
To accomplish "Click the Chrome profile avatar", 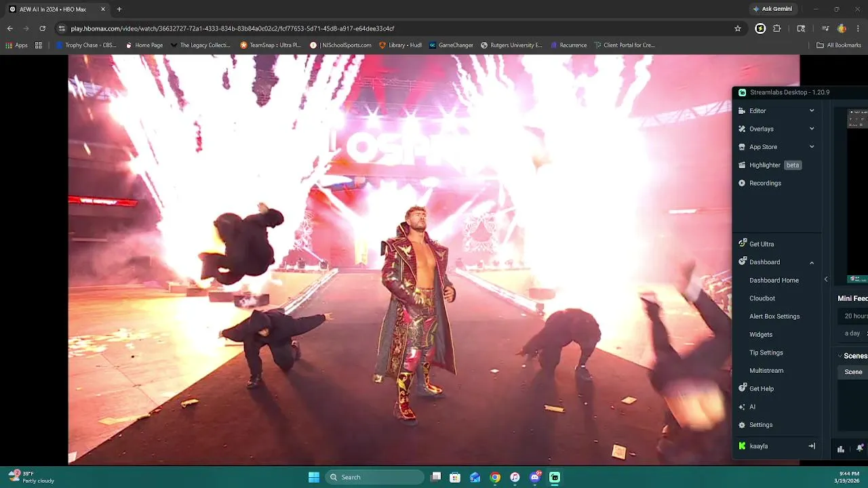I will [842, 28].
